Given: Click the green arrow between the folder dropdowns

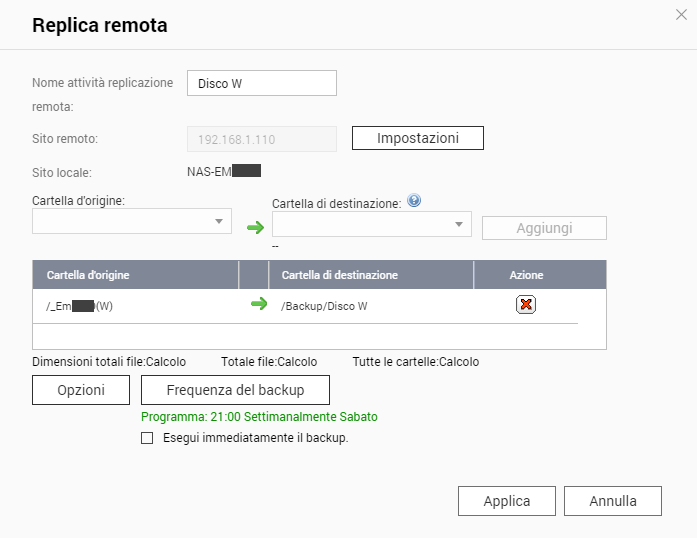Looking at the screenshot, I should pyautogui.click(x=255, y=227).
